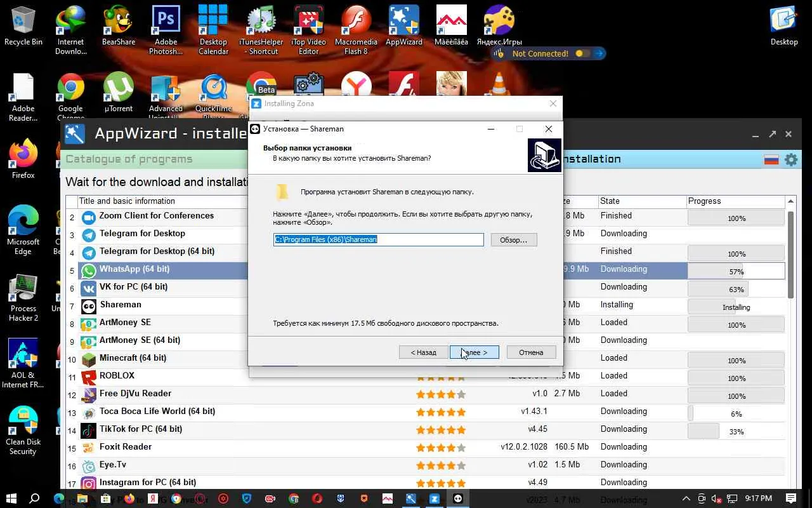
Task: Open AppWizard settings gear
Action: [791, 159]
